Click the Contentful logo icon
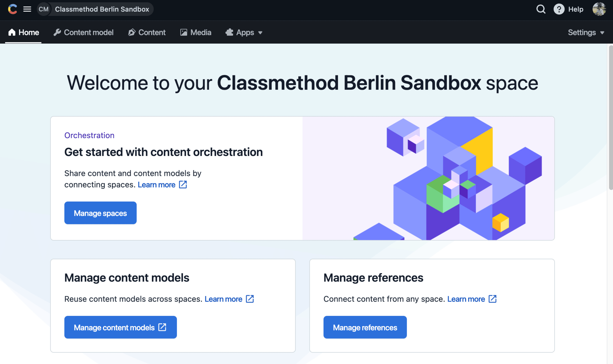Screen dimensions: 613x364 click(x=12, y=9)
